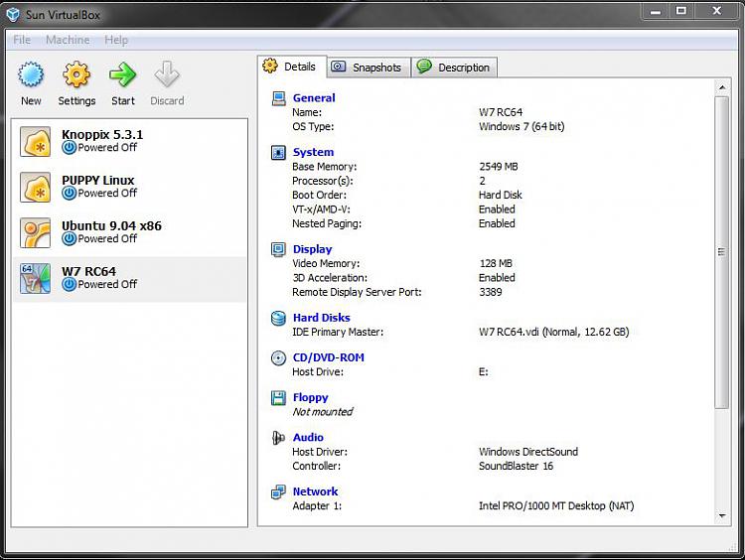This screenshot has width=745, height=560.
Task: Switch to the Details tab
Action: click(292, 67)
